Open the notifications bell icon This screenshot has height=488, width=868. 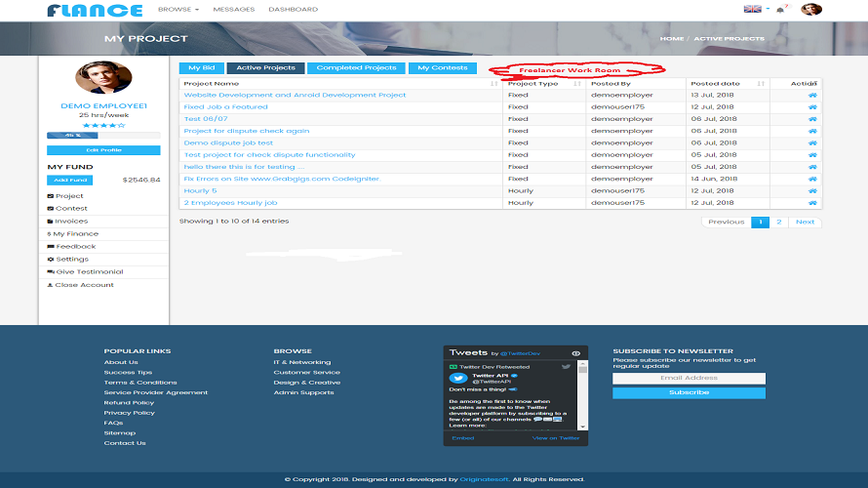coord(780,10)
